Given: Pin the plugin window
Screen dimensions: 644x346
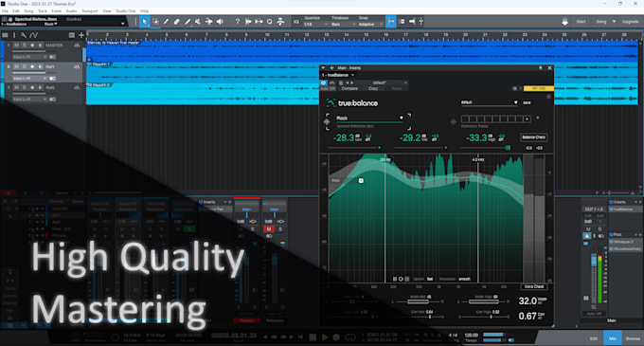Looking at the screenshot, I should point(541,68).
